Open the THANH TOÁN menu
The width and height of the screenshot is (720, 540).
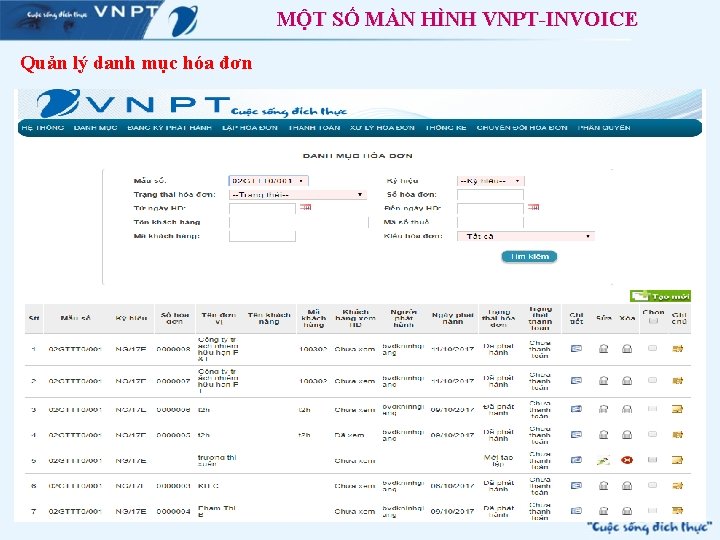coord(314,128)
